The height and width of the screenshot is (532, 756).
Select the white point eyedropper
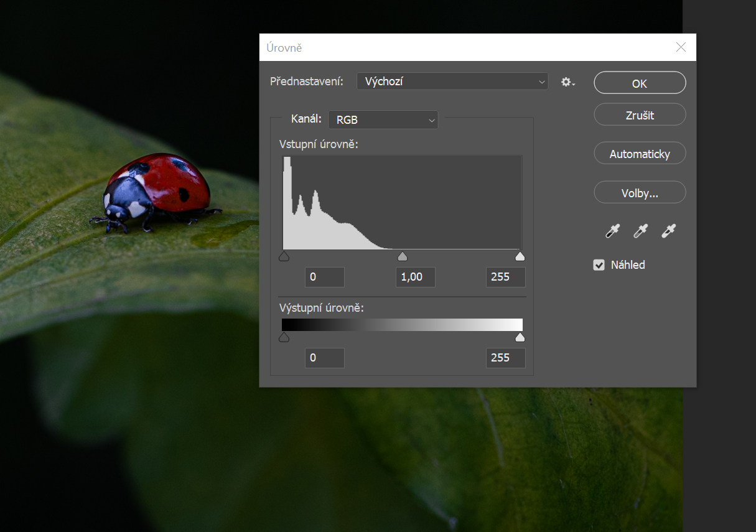point(668,231)
